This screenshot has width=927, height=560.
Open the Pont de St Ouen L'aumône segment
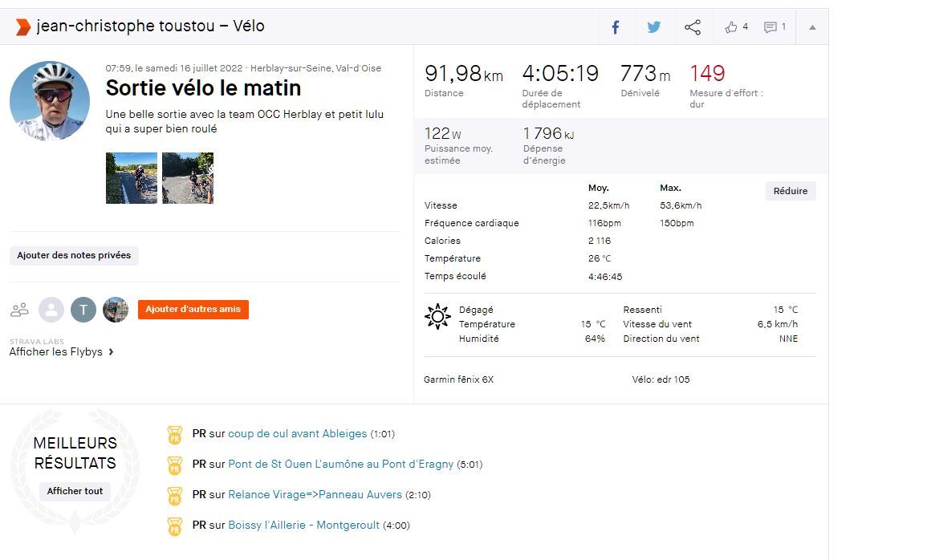point(340,465)
